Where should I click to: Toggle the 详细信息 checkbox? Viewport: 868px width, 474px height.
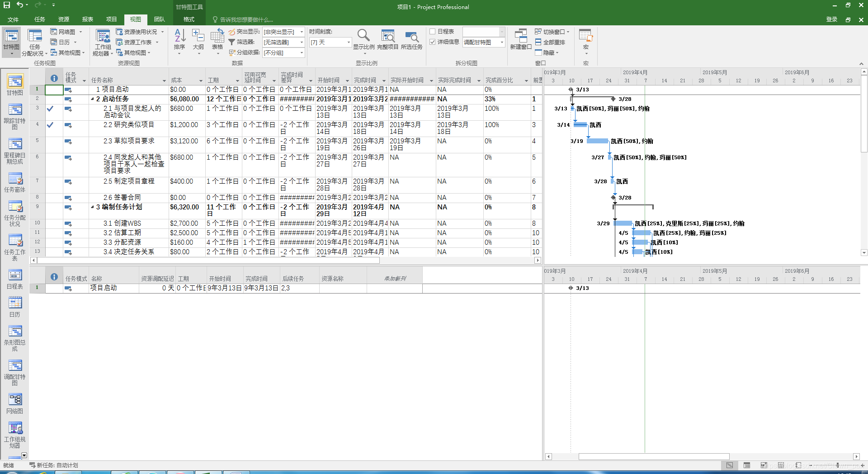[x=432, y=42]
